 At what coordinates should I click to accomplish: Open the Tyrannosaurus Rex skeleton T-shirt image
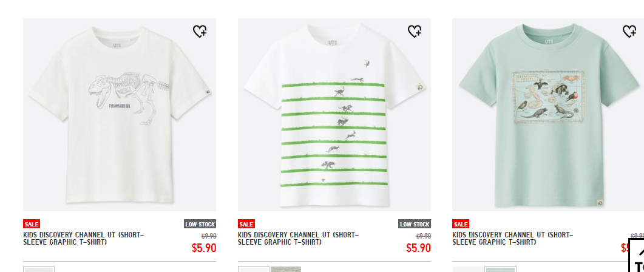point(120,115)
